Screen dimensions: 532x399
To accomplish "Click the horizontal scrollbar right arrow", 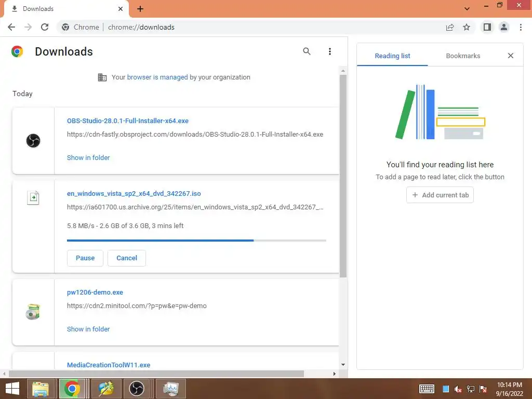I will click(334, 374).
